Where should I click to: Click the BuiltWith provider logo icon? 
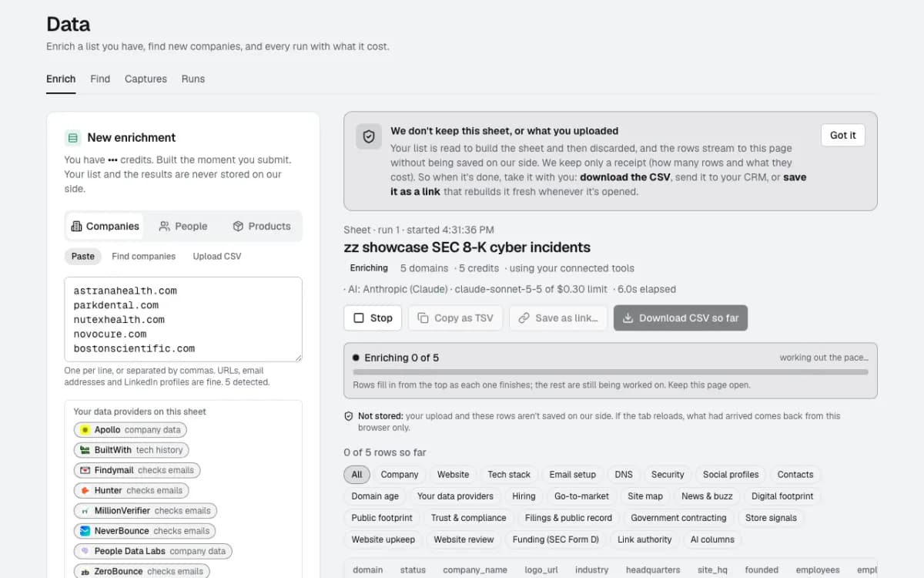85,450
